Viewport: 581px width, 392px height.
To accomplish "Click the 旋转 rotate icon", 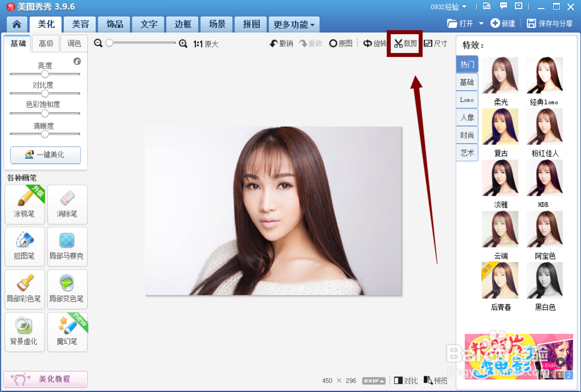I will 375,43.
